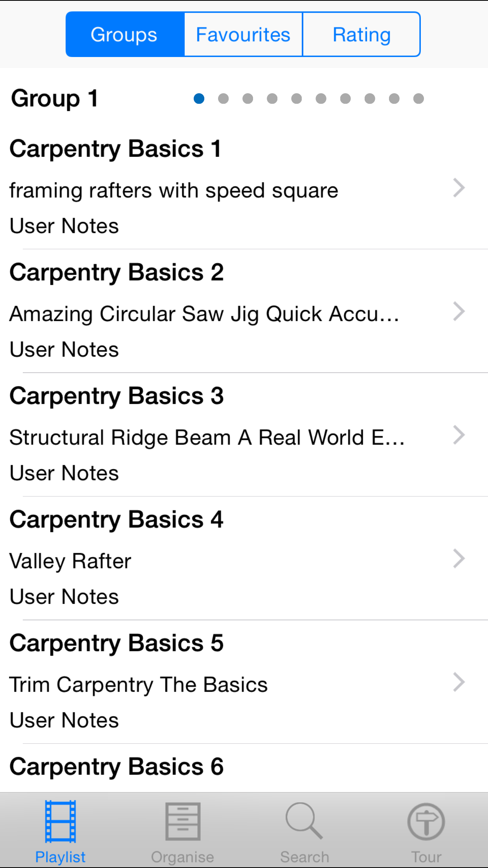The image size is (488, 868).
Task: Expand Amazing Circular Saw Jig chevron
Action: click(459, 311)
